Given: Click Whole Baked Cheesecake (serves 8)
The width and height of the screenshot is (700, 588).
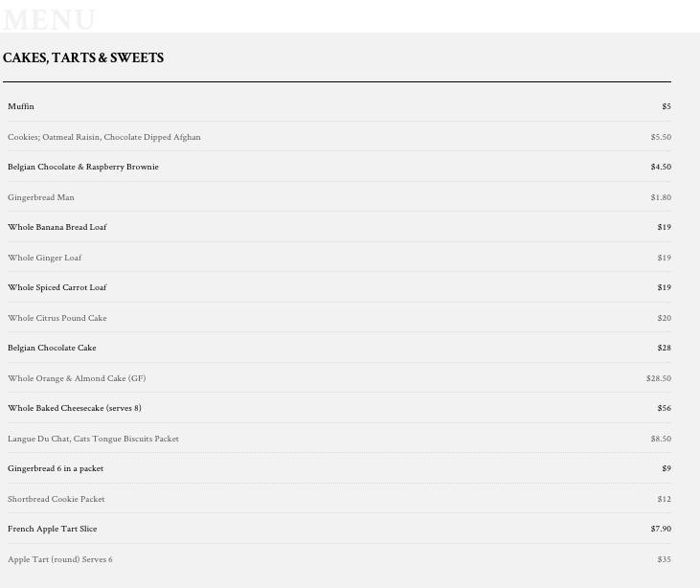Looking at the screenshot, I should click(75, 408).
